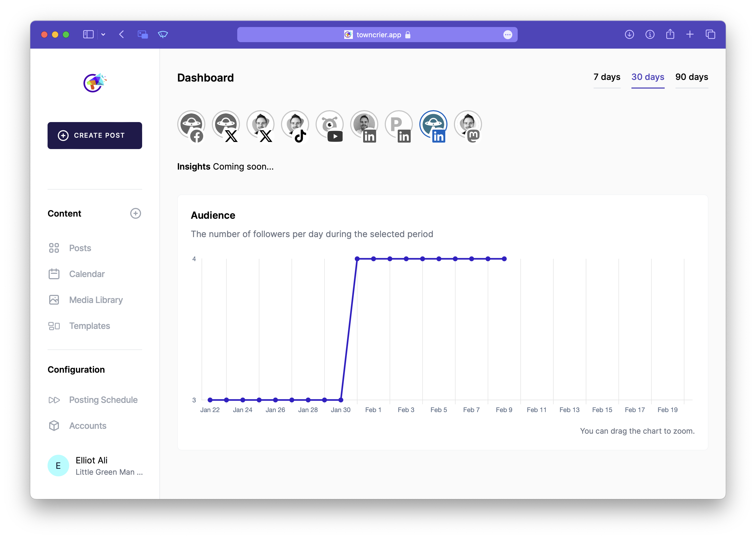Viewport: 756px width, 539px height.
Task: Click the Jan 22 data point on chart
Action: click(x=210, y=400)
